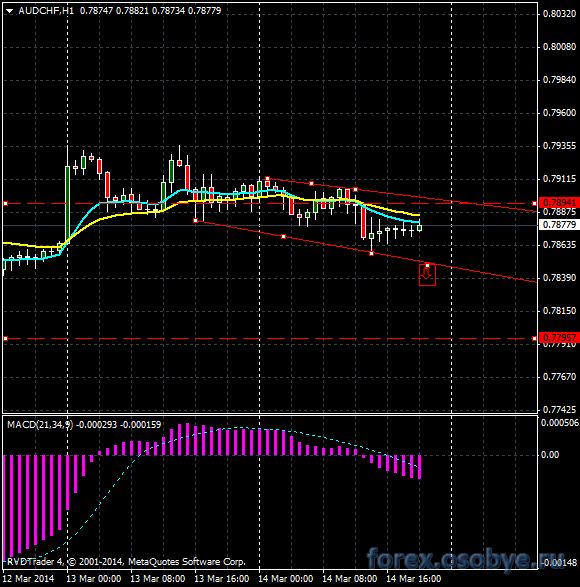Screen dimensions: 580x587
Task: Click the current price label 0.78779
Action: pos(559,225)
